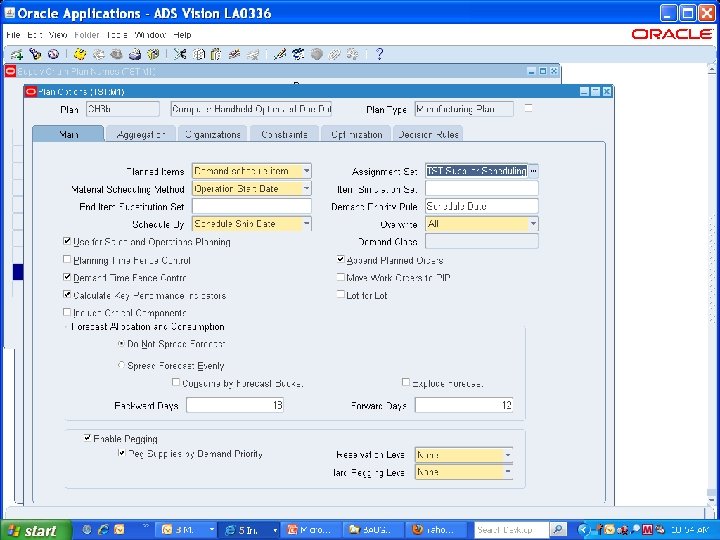Toggle Consume by Forecast Bucket checkbox

(176, 382)
